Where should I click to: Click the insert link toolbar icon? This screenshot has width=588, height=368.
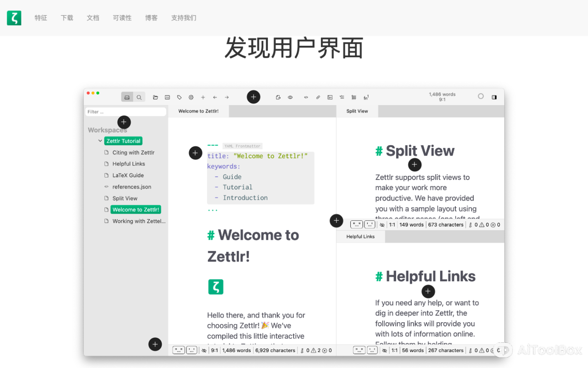(x=318, y=97)
